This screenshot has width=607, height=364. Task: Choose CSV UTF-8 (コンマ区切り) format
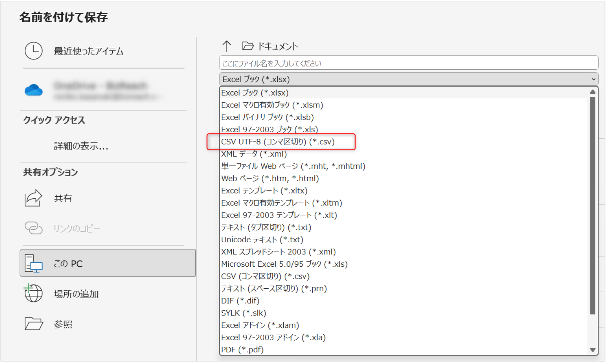[278, 142]
